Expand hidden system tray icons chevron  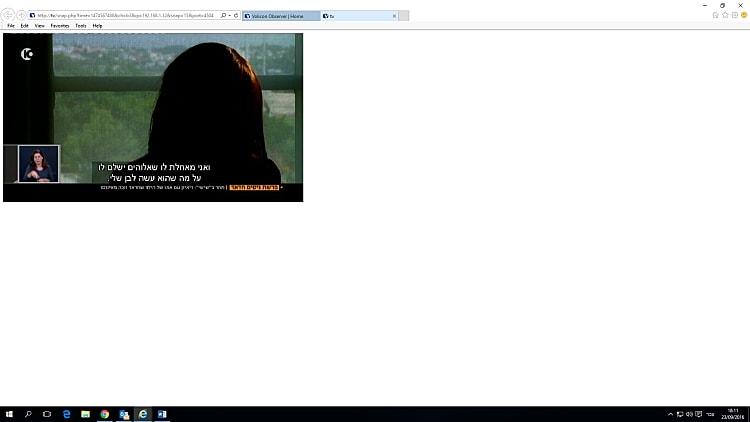click(x=670, y=414)
